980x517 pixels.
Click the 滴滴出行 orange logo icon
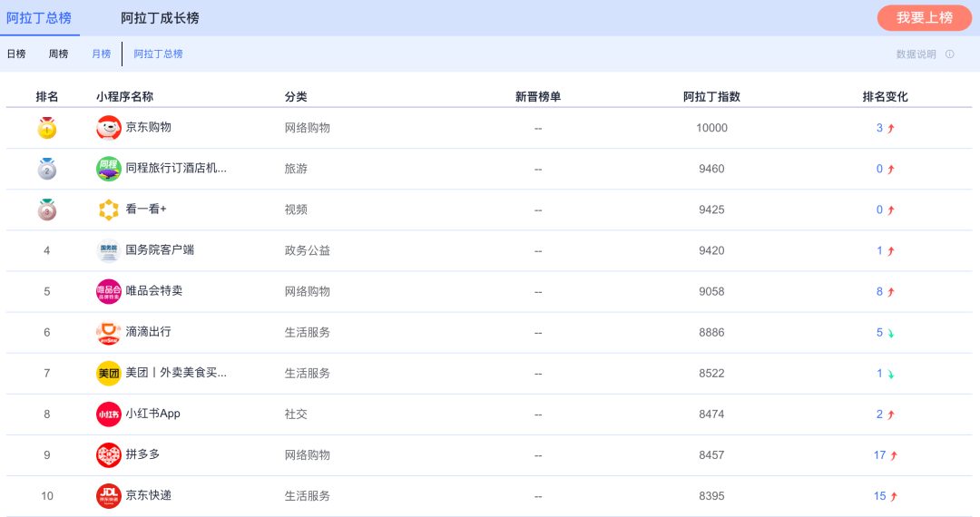(x=109, y=332)
